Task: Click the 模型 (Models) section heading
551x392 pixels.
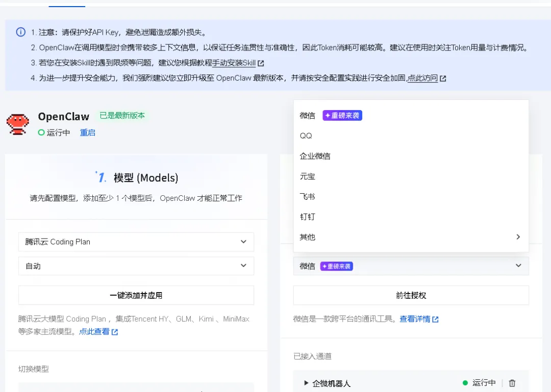Action: point(146,178)
